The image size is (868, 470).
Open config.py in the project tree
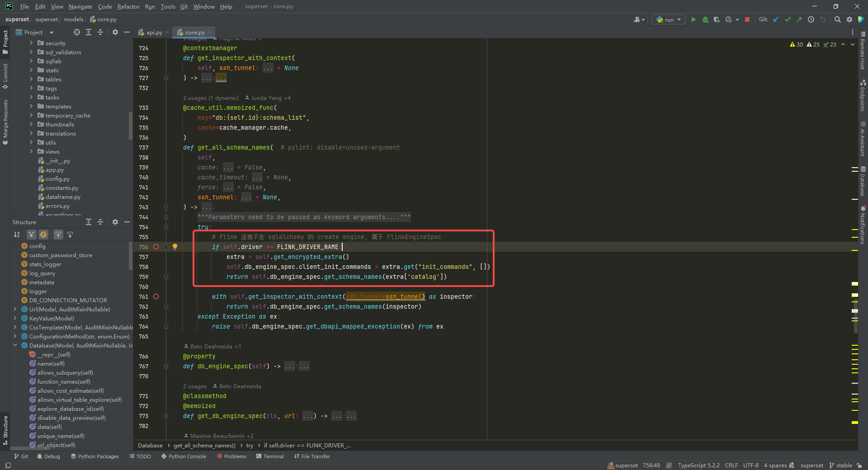57,179
